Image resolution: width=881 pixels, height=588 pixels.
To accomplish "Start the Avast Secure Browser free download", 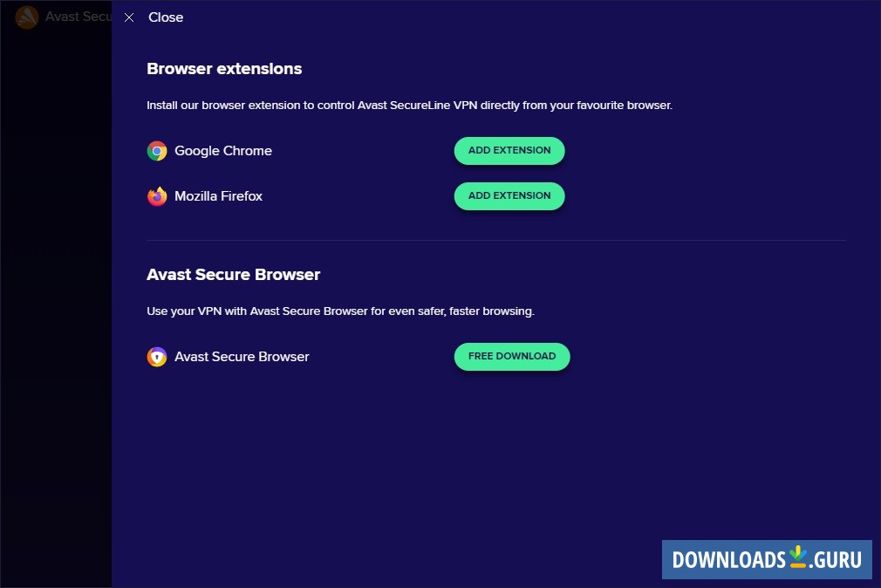I will pyautogui.click(x=512, y=356).
